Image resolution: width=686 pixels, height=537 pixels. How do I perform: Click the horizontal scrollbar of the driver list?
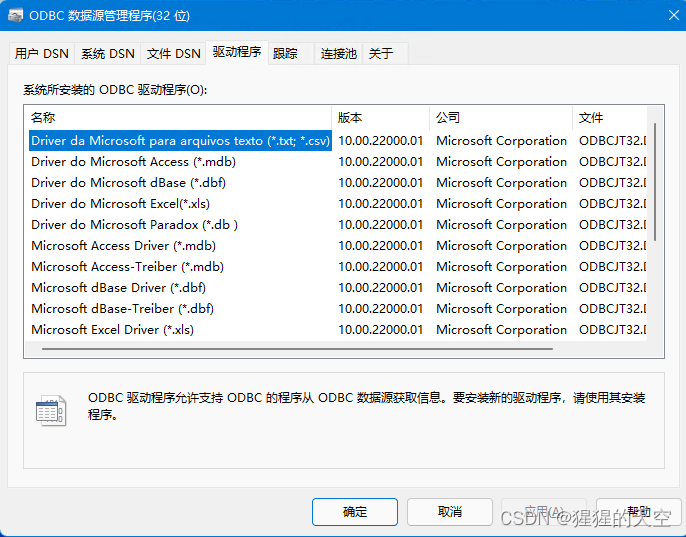tap(298, 349)
